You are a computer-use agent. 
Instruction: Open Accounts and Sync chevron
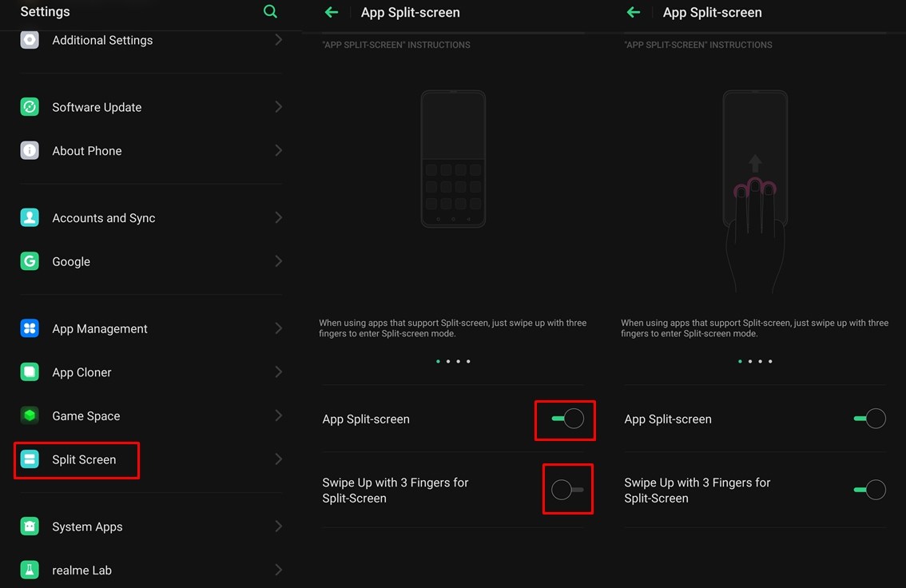click(x=279, y=218)
